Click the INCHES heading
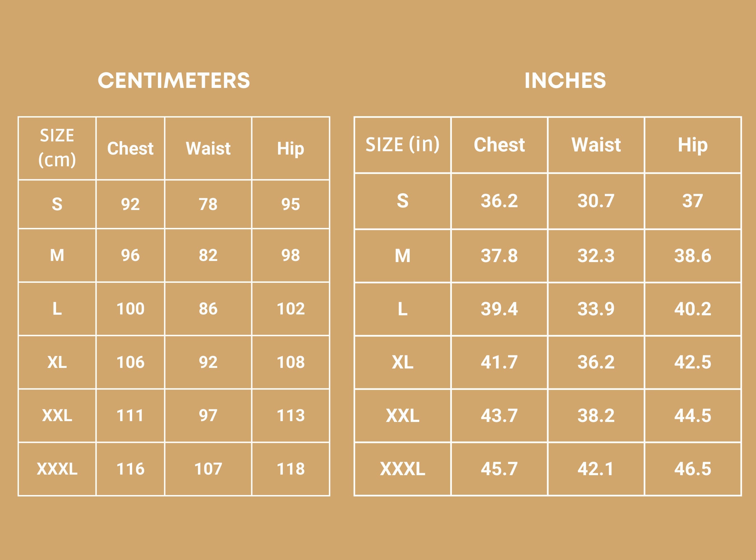 tap(565, 81)
